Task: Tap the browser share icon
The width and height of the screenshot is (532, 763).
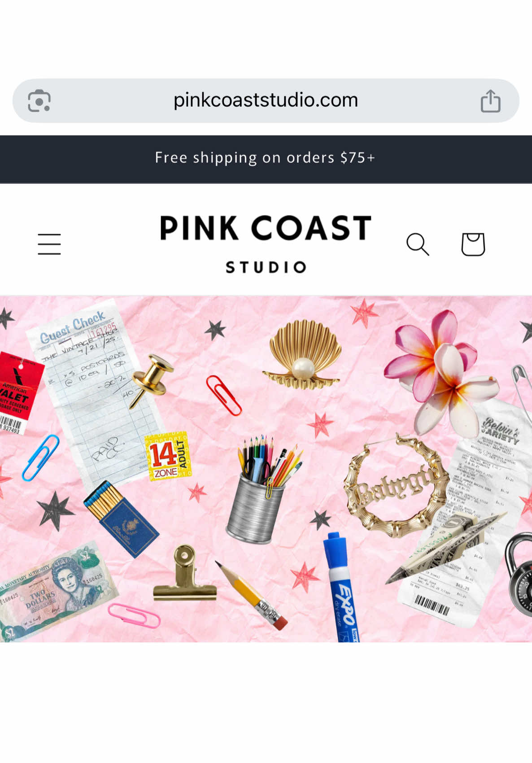Action: 490,100
